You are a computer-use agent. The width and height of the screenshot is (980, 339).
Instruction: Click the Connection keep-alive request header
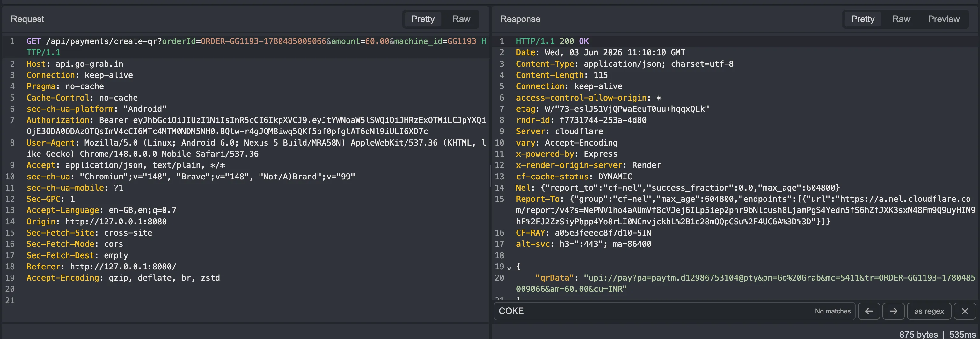(x=79, y=75)
